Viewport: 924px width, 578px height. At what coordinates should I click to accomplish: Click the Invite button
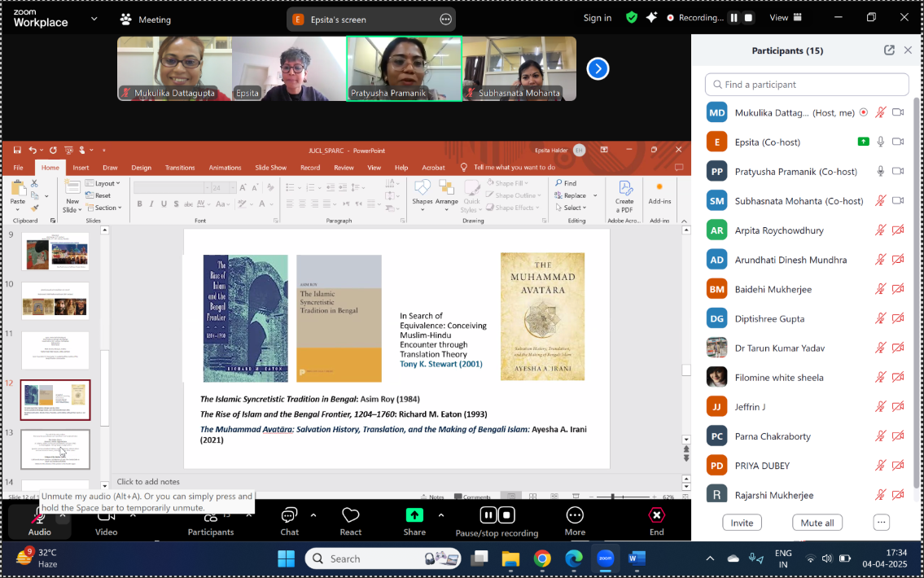(x=742, y=523)
